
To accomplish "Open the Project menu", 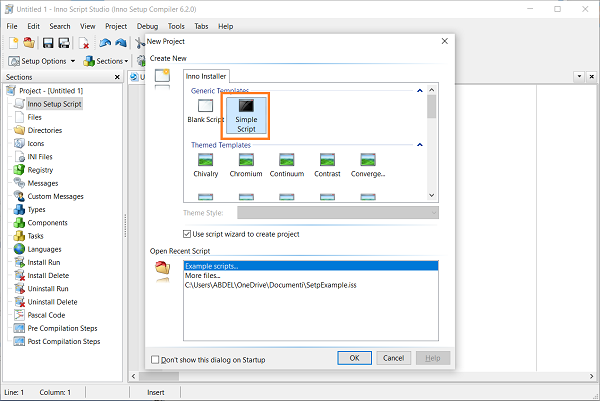I will [x=116, y=26].
